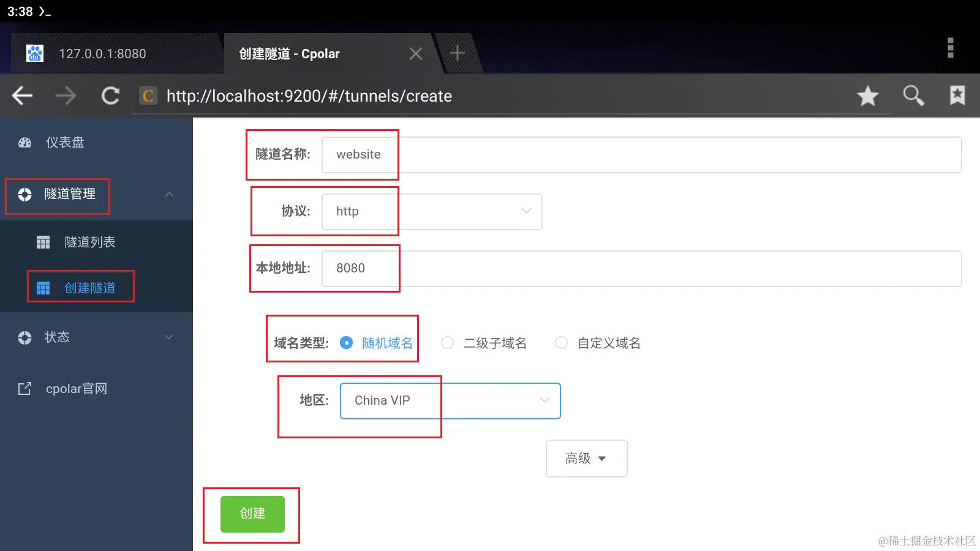Select the 二级子域名 radio button
This screenshot has height=551, width=980.
click(448, 343)
